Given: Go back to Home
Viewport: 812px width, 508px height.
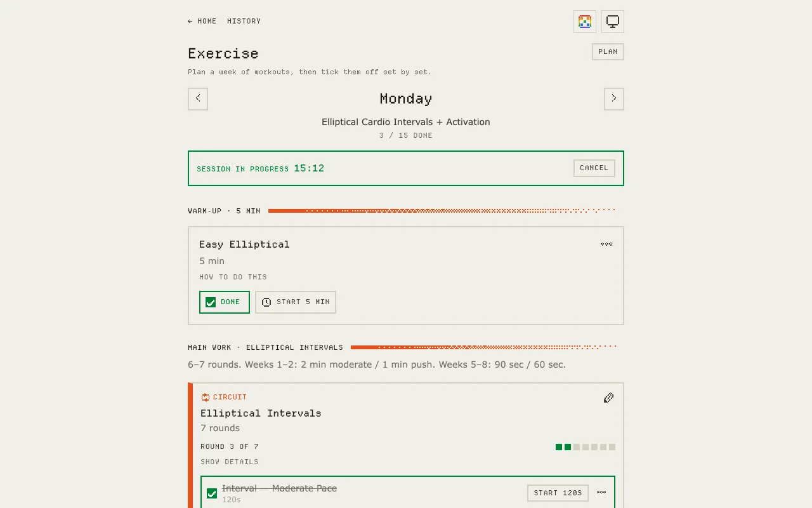Looking at the screenshot, I should pyautogui.click(x=202, y=22).
